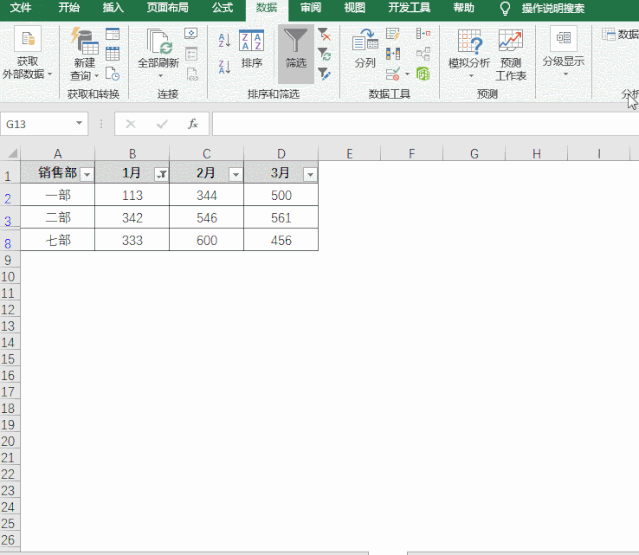Click the connection properties icon
This screenshot has height=555, width=639.
pyautogui.click(x=191, y=54)
